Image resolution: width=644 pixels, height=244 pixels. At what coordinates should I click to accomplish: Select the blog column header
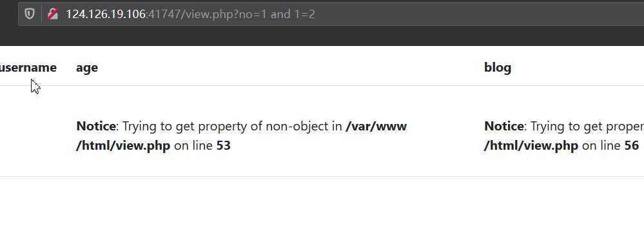pos(498,68)
